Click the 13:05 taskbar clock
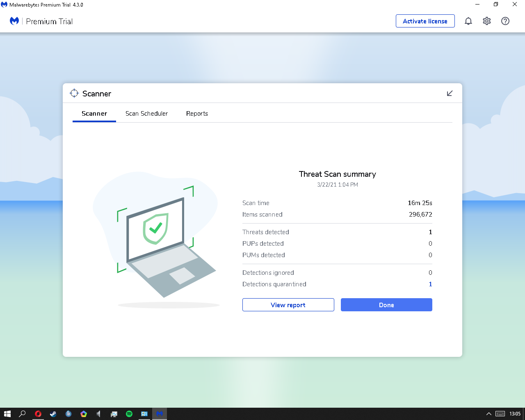The image size is (525, 420). coord(515,414)
